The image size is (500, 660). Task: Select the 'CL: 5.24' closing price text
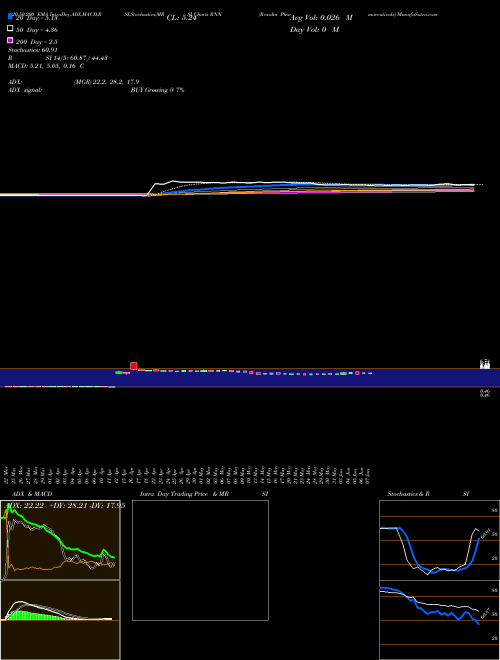[181, 18]
